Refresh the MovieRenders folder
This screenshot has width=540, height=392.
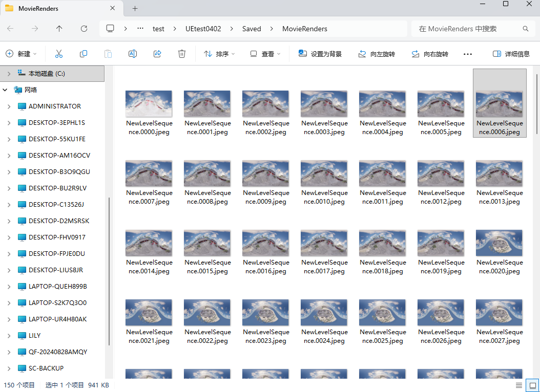click(84, 29)
